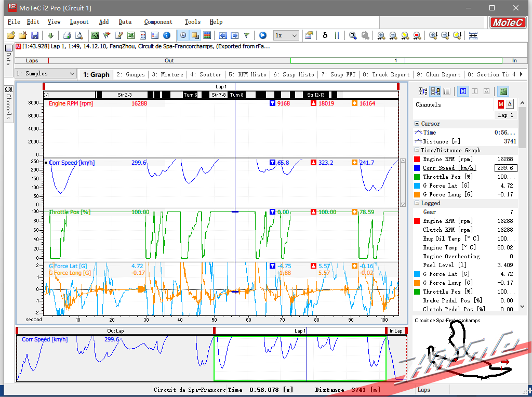Open the Corr Speed minimum marker dropdown

click(x=272, y=163)
